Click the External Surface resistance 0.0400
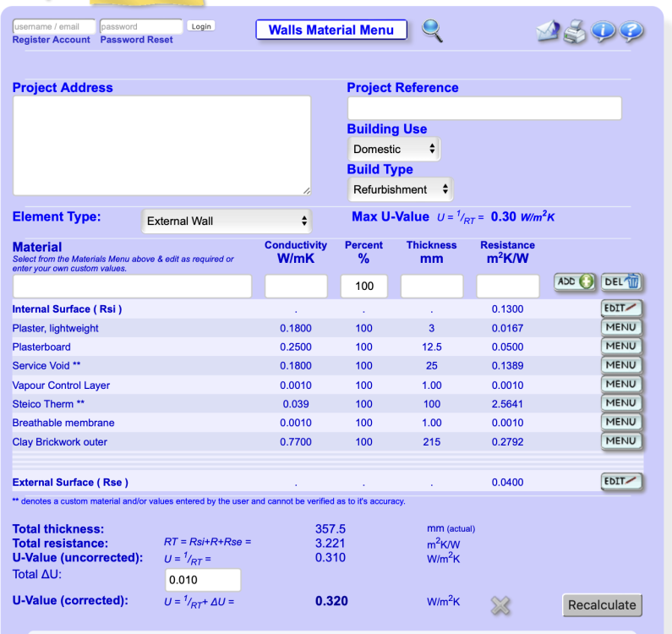This screenshot has width=672, height=634. coord(507,482)
